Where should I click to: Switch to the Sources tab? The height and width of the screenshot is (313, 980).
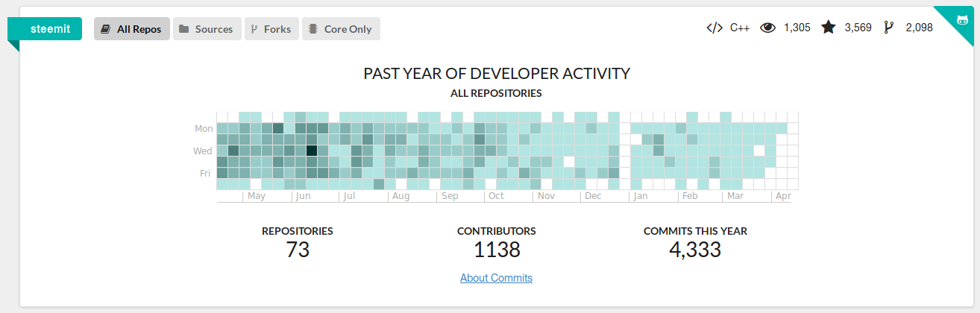207,29
